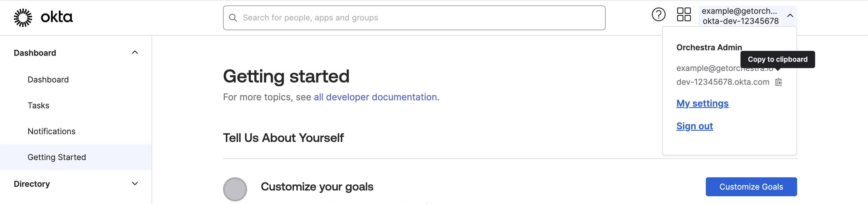Image resolution: width=868 pixels, height=204 pixels.
Task: Click the copy to clipboard icon next to dev-12345678.okta.com
Action: click(778, 82)
